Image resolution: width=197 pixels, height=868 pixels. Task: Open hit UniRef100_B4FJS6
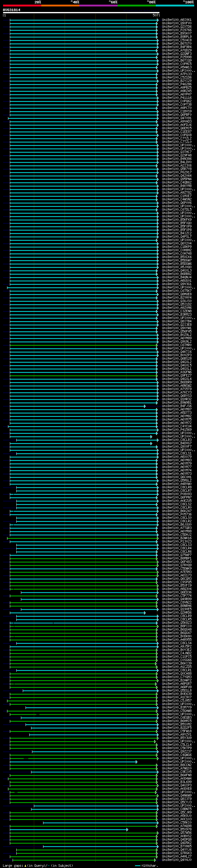(176, 406)
